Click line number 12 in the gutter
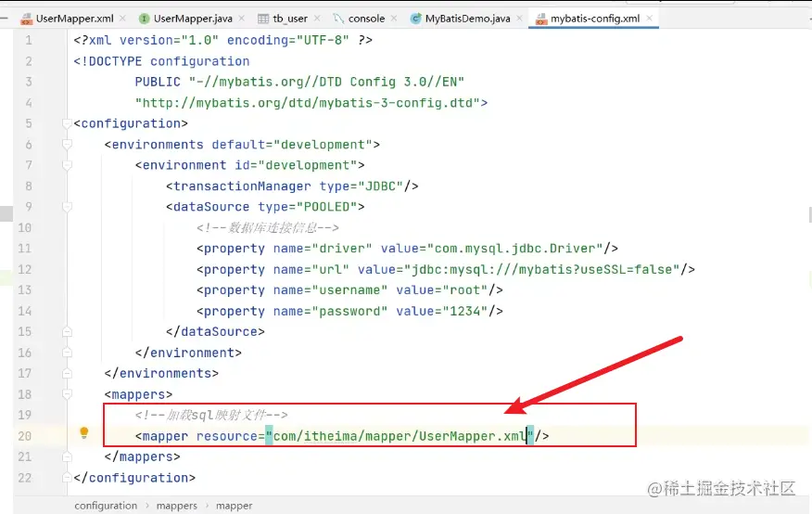Screen dimensions: 812x514 (24, 269)
